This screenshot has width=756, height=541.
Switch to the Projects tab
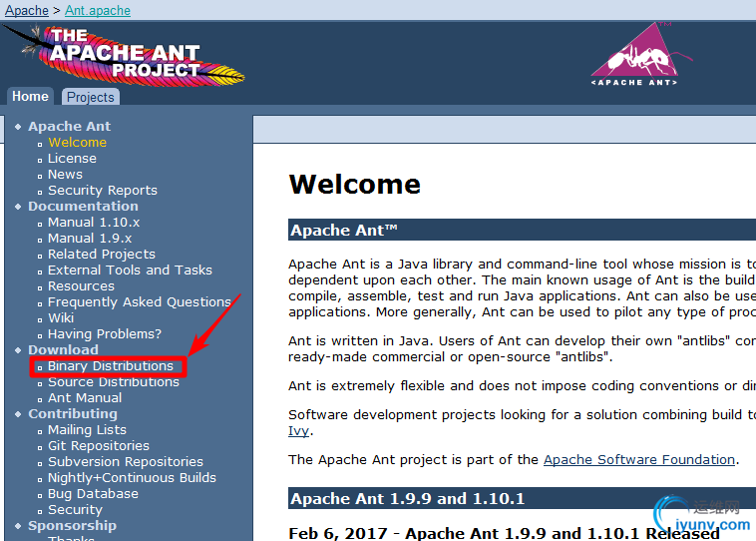coord(91,97)
